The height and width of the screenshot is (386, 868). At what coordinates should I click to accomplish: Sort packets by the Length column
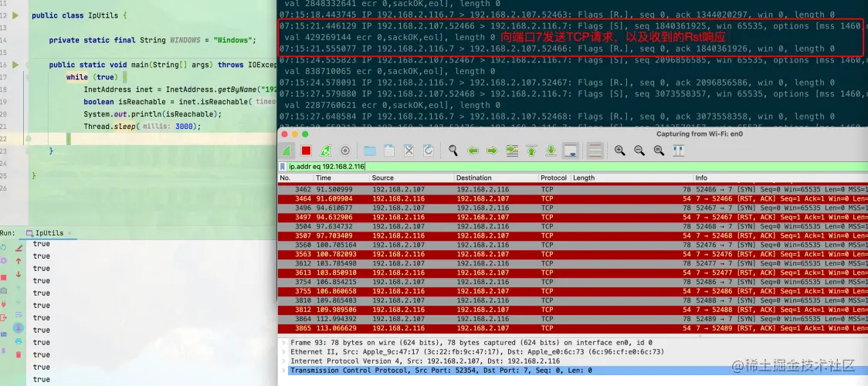[x=632, y=178]
